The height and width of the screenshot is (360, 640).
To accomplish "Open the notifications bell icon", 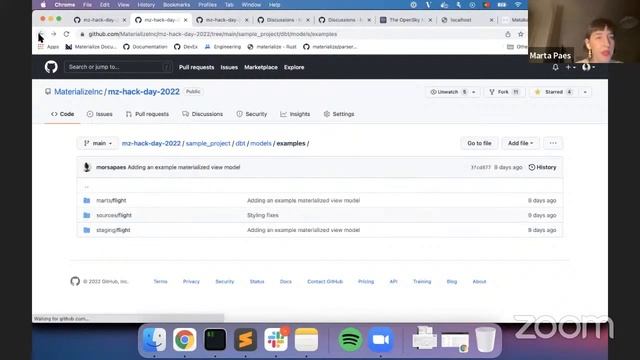I will [555, 67].
